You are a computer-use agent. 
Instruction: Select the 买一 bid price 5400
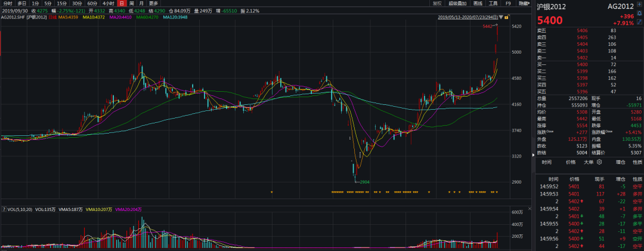click(x=583, y=65)
